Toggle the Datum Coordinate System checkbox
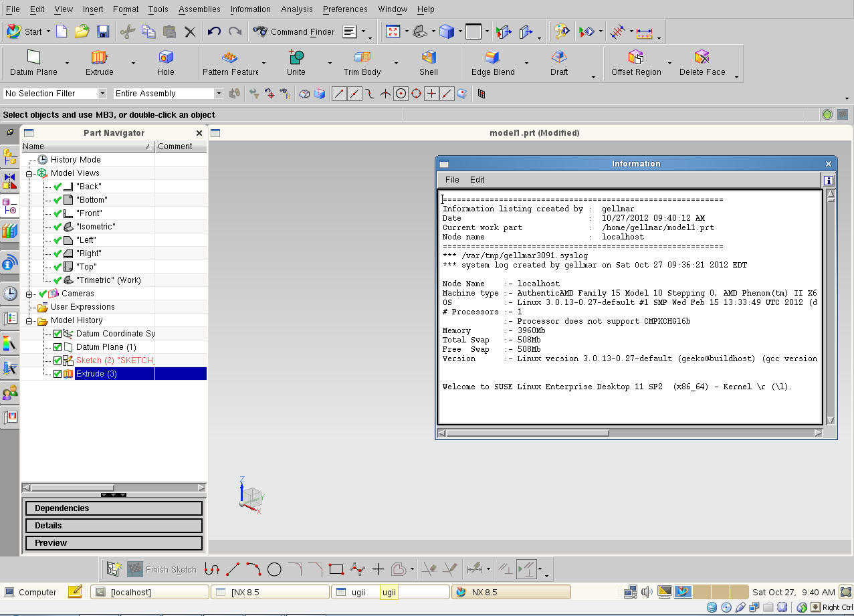 click(x=58, y=334)
